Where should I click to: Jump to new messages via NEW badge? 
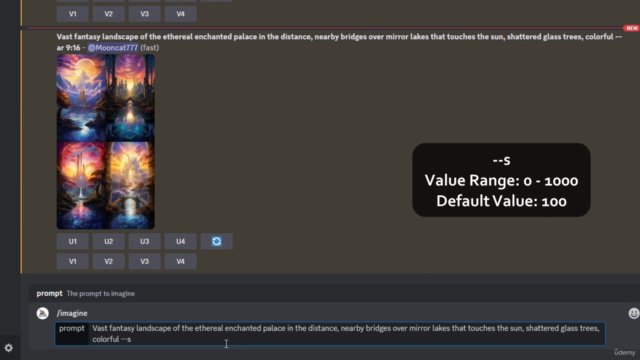pyautogui.click(x=631, y=28)
